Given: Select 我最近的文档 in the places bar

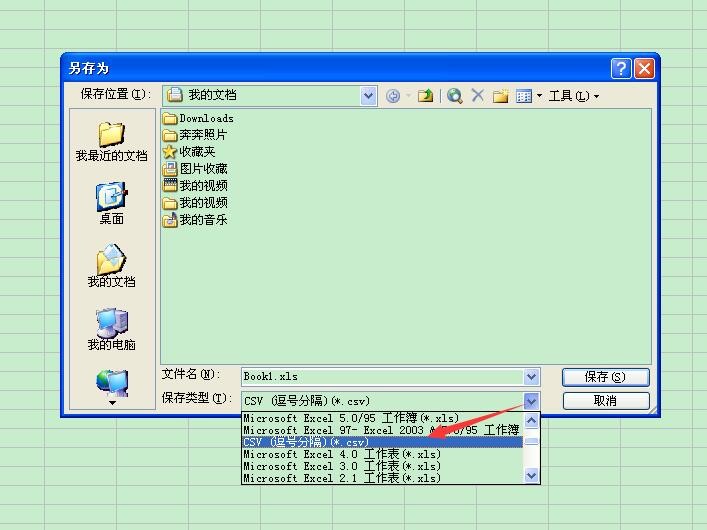Looking at the screenshot, I should tap(111, 142).
